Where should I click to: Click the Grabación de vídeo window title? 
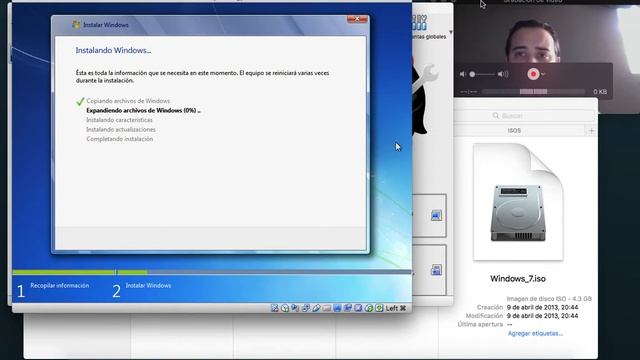point(533,2)
